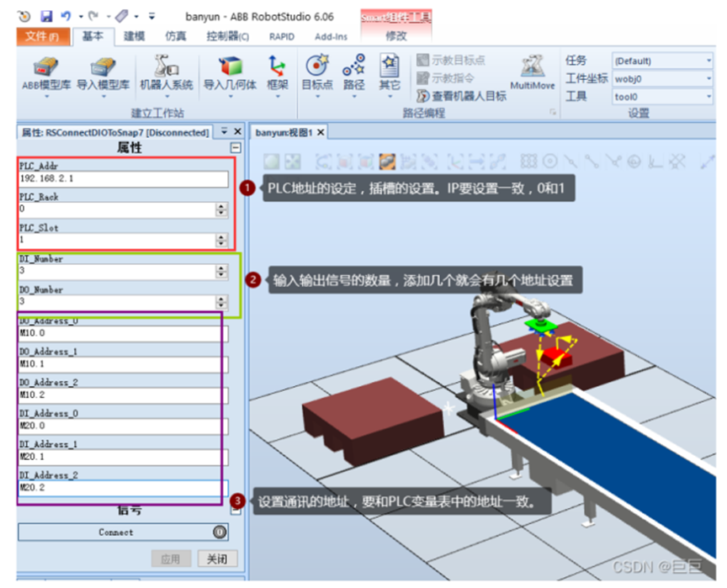Switch to the Add-Ins tab

click(x=331, y=37)
